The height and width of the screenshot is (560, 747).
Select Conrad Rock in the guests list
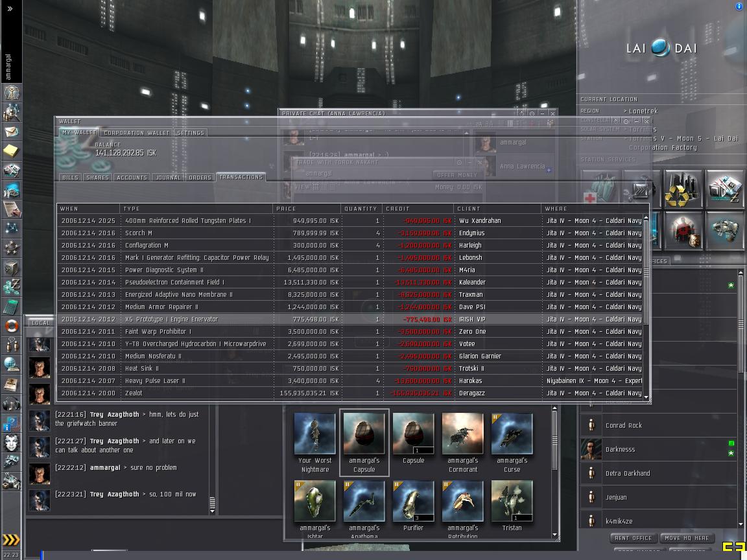(658, 425)
